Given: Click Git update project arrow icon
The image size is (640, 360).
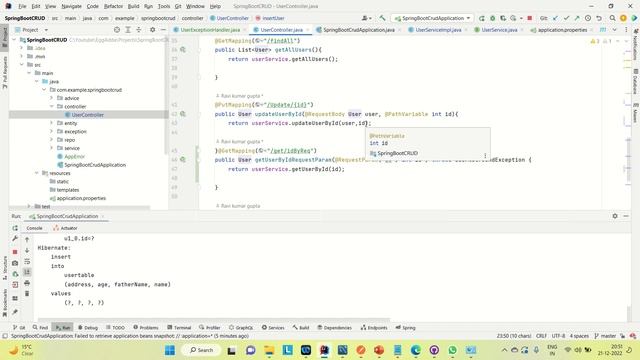Looking at the screenshot, I should [x=556, y=18].
